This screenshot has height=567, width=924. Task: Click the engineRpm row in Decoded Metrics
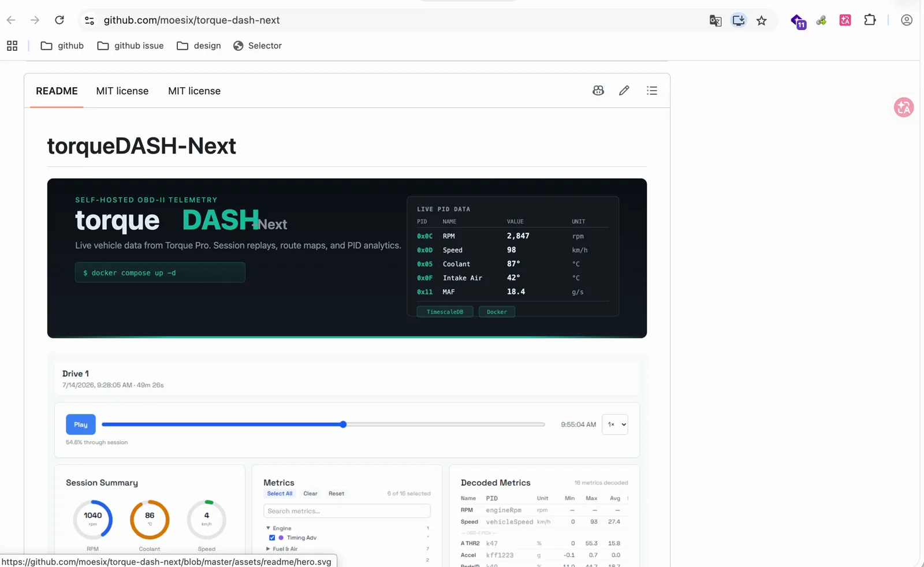[x=544, y=510]
